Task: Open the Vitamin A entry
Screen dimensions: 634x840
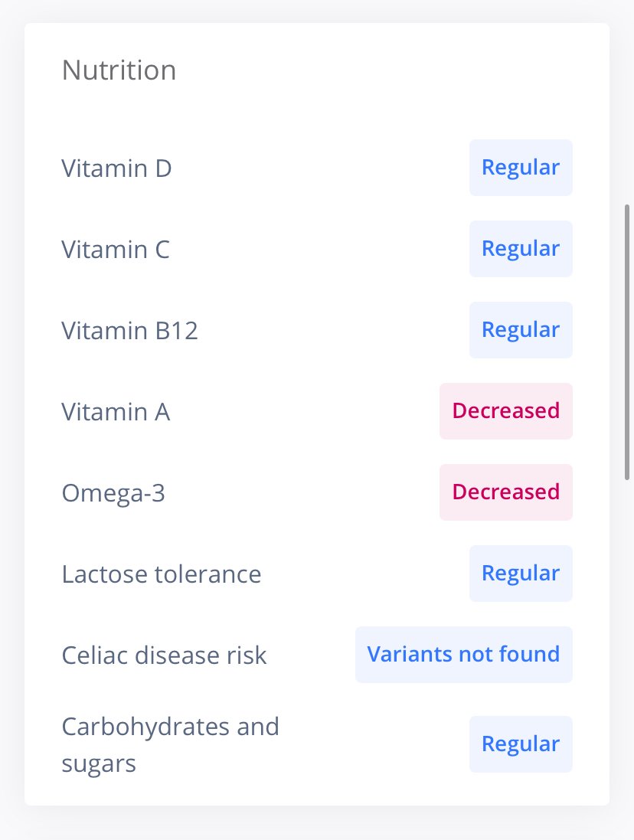Action: coord(316,411)
